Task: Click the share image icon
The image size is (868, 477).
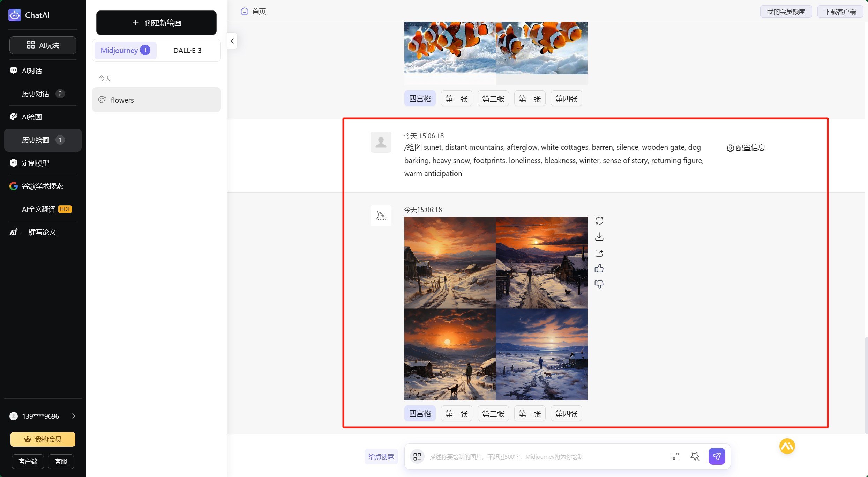Action: (599, 253)
